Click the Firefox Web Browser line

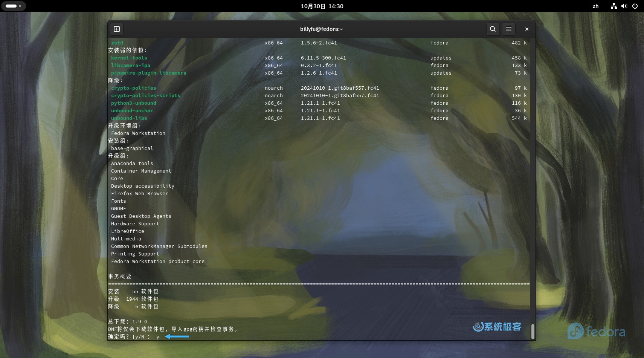140,193
